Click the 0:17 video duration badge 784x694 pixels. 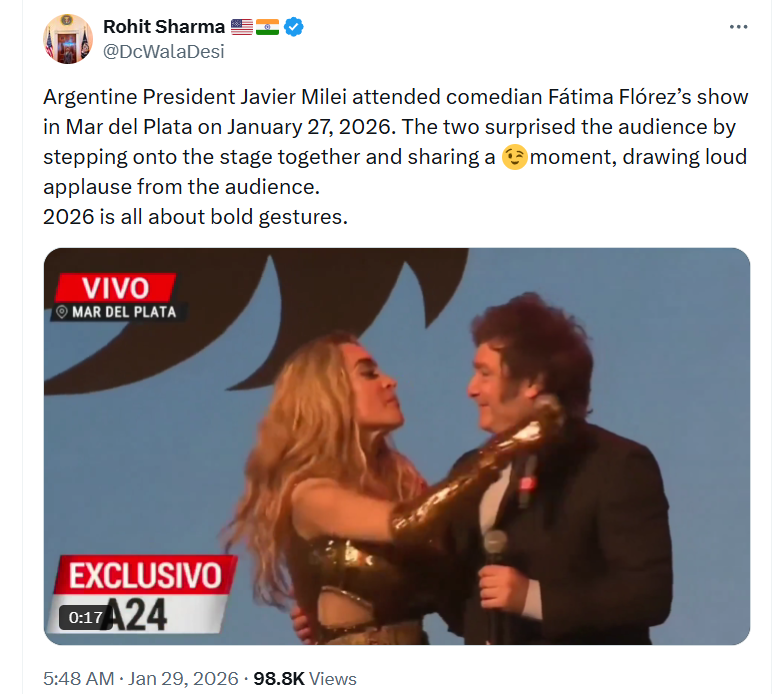pos(86,618)
